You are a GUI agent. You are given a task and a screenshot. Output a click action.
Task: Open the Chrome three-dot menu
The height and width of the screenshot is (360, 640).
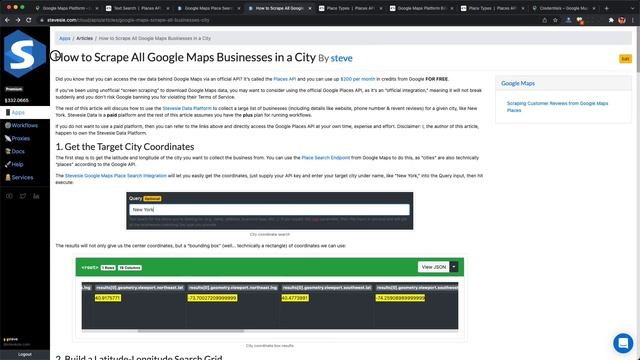[633, 20]
